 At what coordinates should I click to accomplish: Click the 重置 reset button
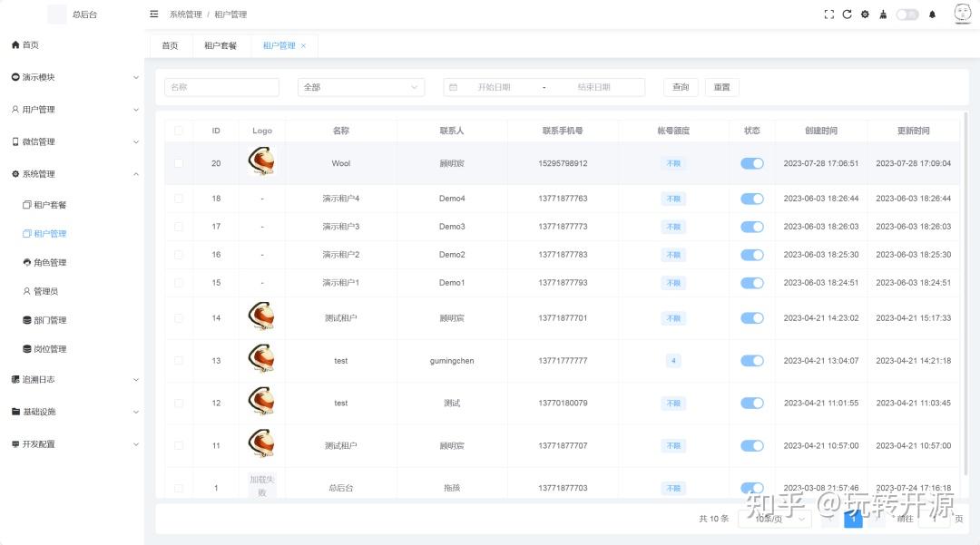[722, 86]
